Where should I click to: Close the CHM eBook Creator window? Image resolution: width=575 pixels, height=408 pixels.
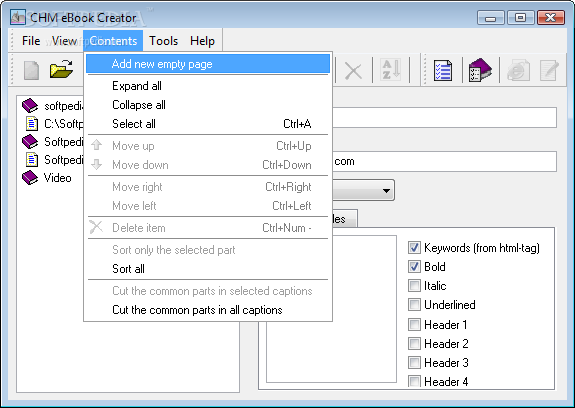tap(550, 18)
